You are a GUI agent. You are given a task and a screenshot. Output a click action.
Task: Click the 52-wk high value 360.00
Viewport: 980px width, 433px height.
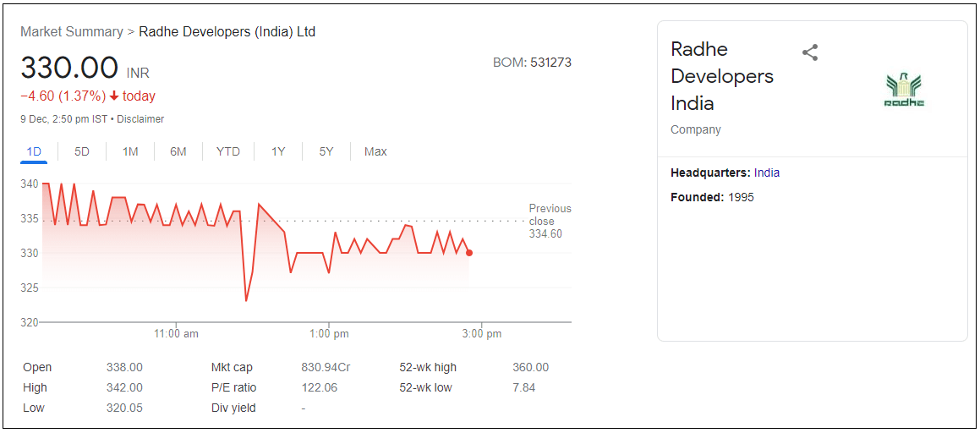530,367
